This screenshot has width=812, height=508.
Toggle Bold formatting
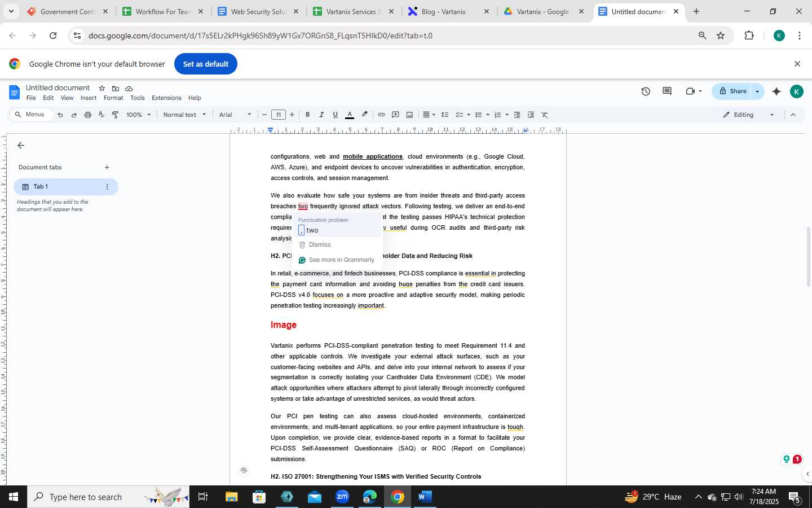[307, 115]
